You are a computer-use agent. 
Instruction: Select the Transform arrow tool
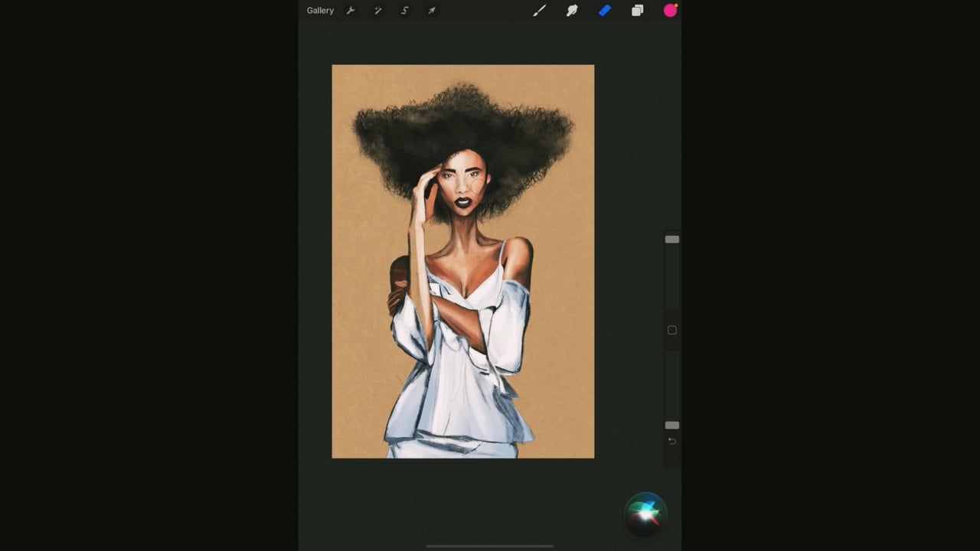point(432,11)
